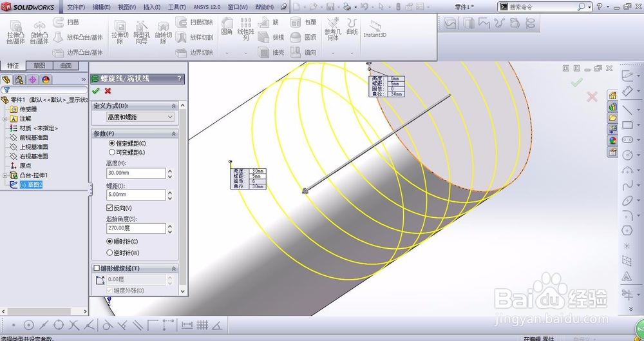Toggle Instant3D
Image resolution: width=644 pixels, height=341 pixels.
(x=375, y=29)
